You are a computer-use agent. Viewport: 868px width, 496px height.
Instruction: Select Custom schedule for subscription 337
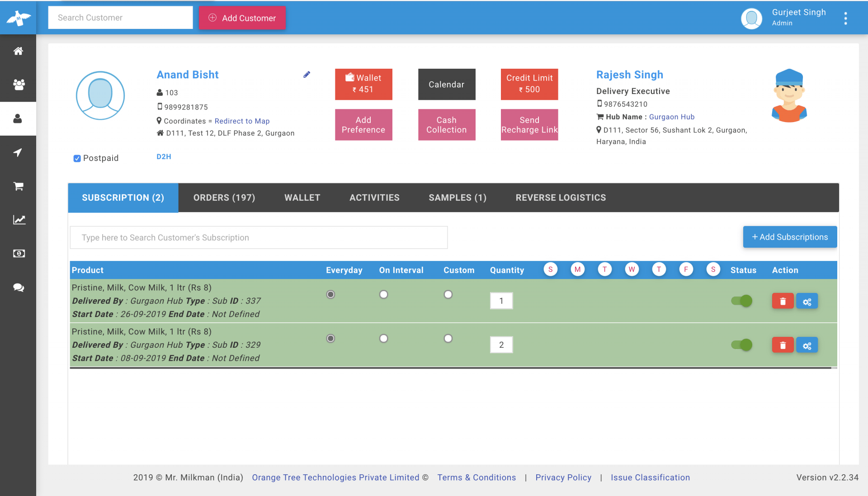[x=448, y=294]
